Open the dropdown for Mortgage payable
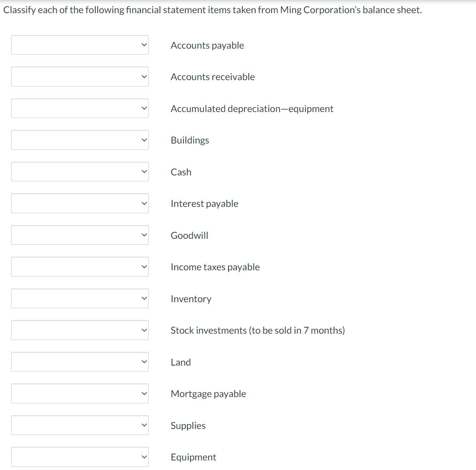Image resolution: width=476 pixels, height=470 pixels. (x=79, y=393)
